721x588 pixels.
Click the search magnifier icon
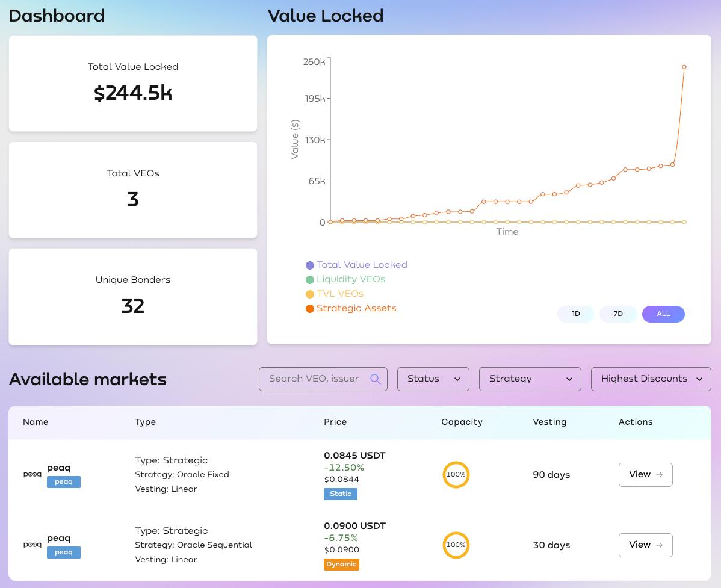pyautogui.click(x=375, y=379)
